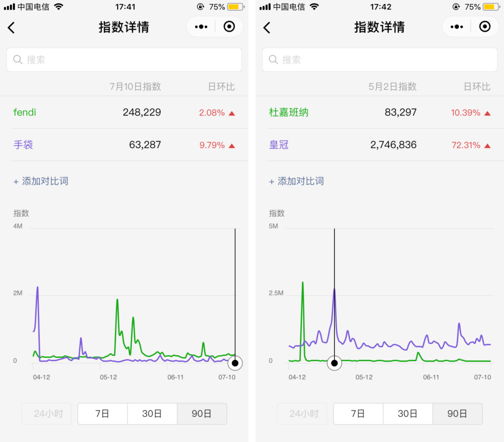Open the three-dot menu on right screen
This screenshot has height=442, width=504.
[456, 27]
